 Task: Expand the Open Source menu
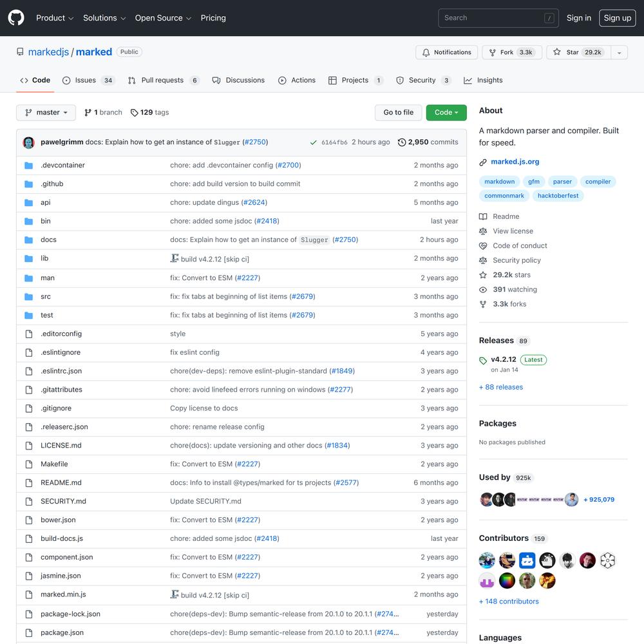point(163,17)
